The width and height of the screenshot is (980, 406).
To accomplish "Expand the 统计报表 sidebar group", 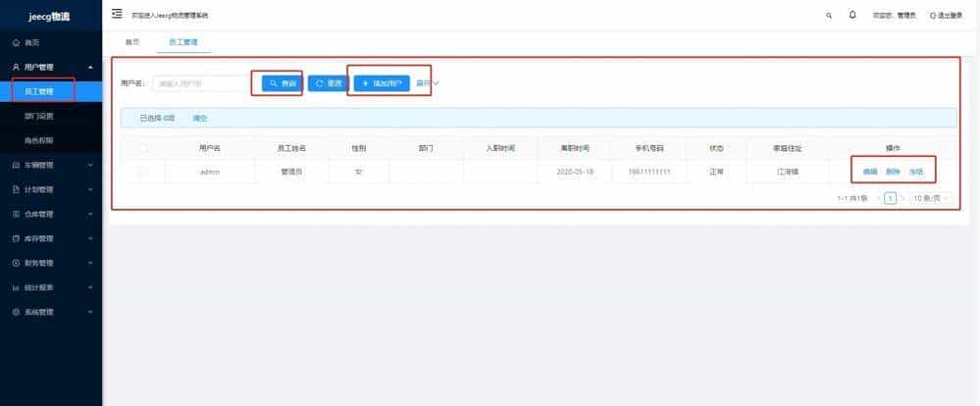I will (x=51, y=287).
